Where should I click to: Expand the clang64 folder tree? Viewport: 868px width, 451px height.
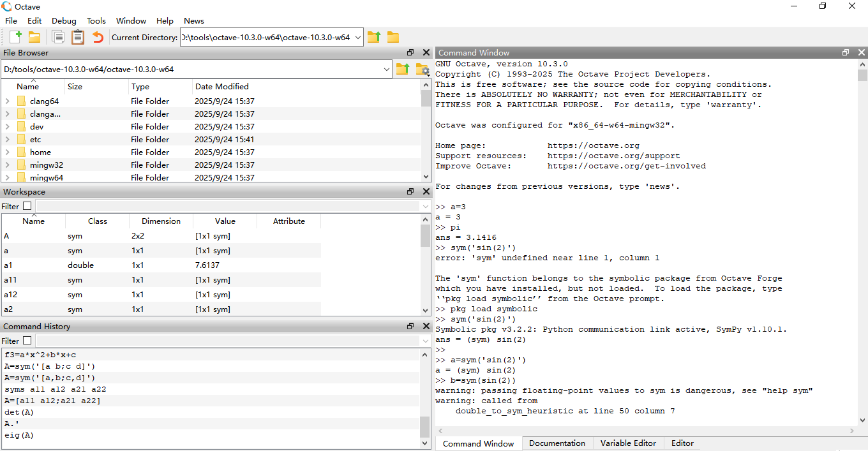point(7,101)
